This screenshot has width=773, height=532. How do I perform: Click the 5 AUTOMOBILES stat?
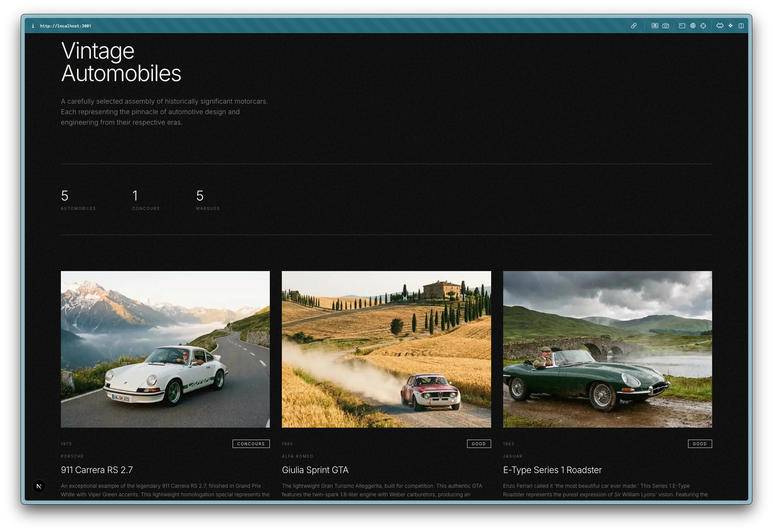pos(78,200)
